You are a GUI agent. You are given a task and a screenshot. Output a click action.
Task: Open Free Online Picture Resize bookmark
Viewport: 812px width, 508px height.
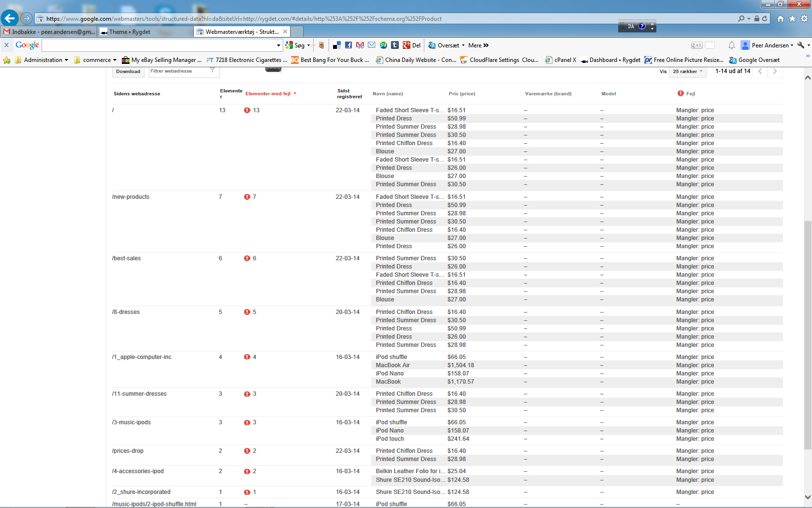point(684,60)
